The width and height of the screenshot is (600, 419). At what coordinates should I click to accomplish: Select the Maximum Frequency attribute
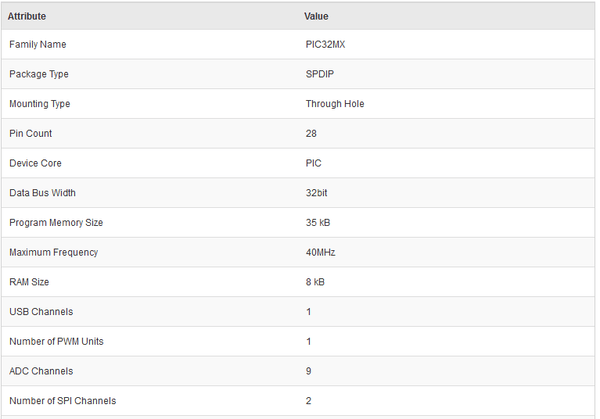(54, 252)
